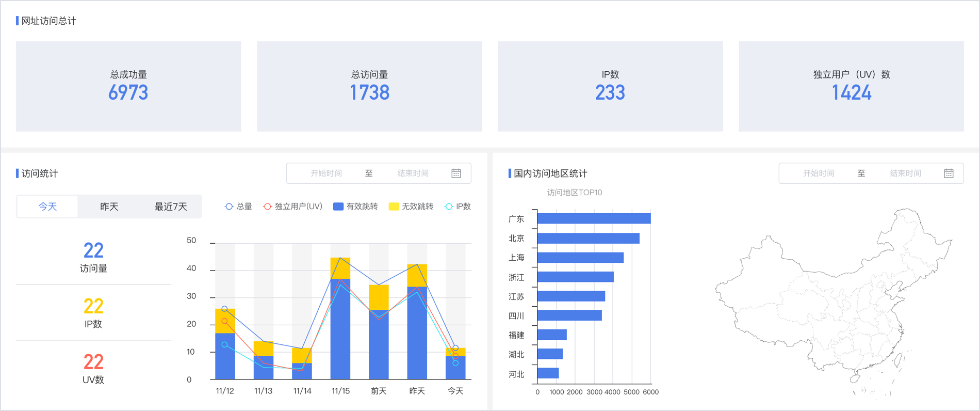Click the 前天 stacked bar
Viewport: 980px width, 411px height.
(379, 332)
